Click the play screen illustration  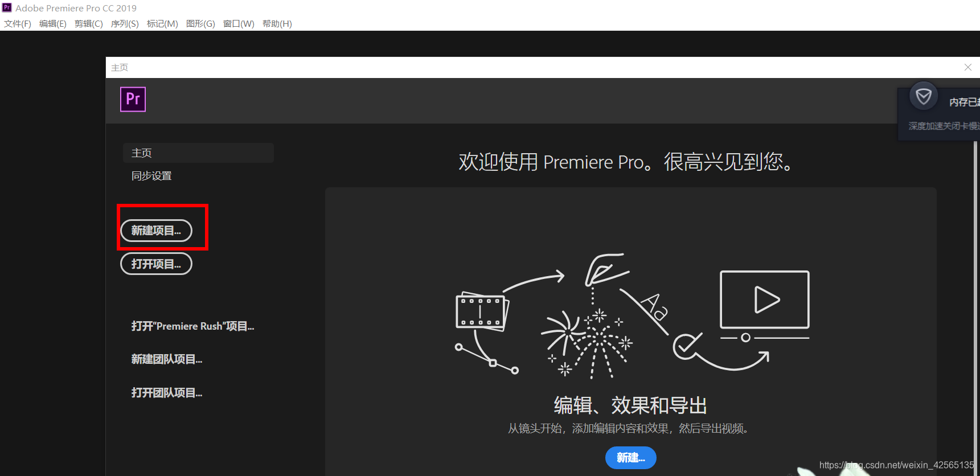tap(765, 305)
